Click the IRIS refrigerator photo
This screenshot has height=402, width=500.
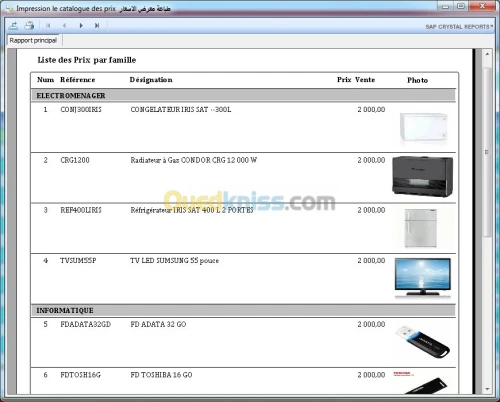click(x=421, y=228)
